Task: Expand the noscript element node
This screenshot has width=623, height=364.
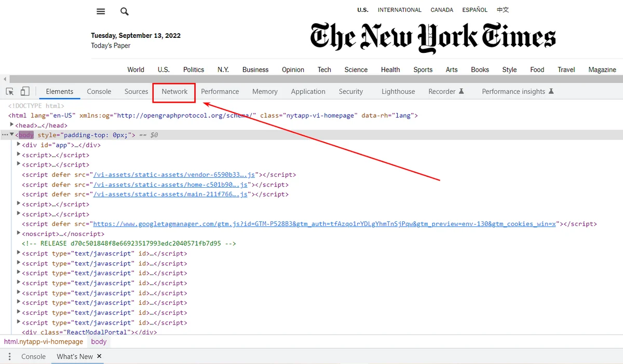Action: click(19, 233)
